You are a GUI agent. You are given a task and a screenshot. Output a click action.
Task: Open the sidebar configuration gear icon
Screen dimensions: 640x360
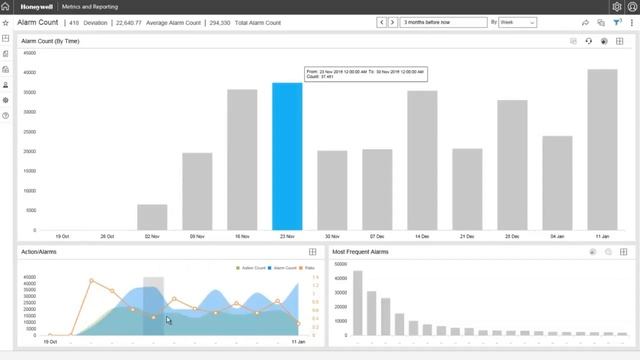tap(6, 100)
